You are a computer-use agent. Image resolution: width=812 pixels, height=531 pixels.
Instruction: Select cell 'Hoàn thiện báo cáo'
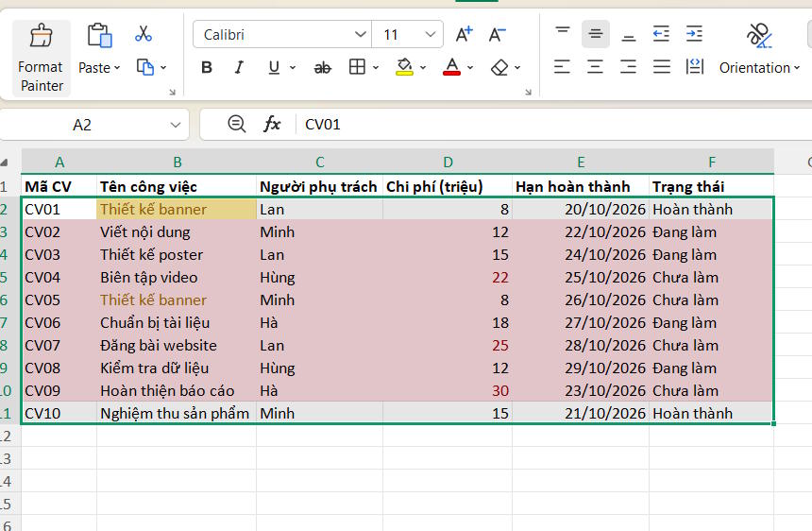(178, 390)
